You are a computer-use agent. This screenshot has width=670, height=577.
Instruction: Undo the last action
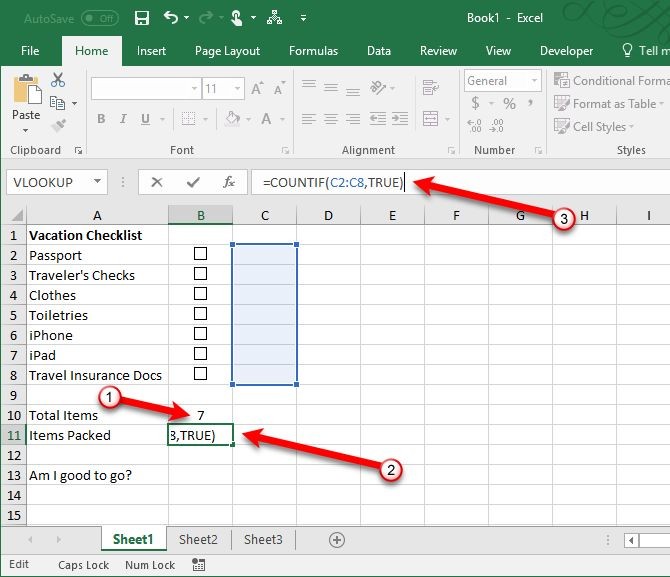[x=171, y=18]
